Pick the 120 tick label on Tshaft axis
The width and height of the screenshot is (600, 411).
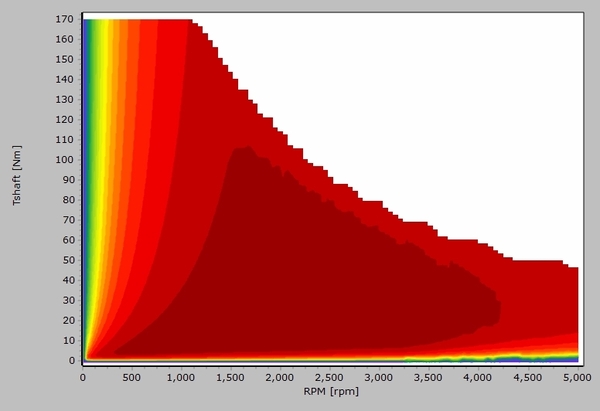pyautogui.click(x=65, y=119)
